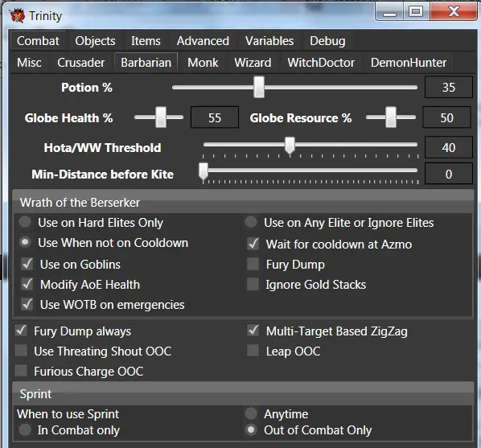Open the Items tab
The width and height of the screenshot is (481, 448).
tap(146, 41)
